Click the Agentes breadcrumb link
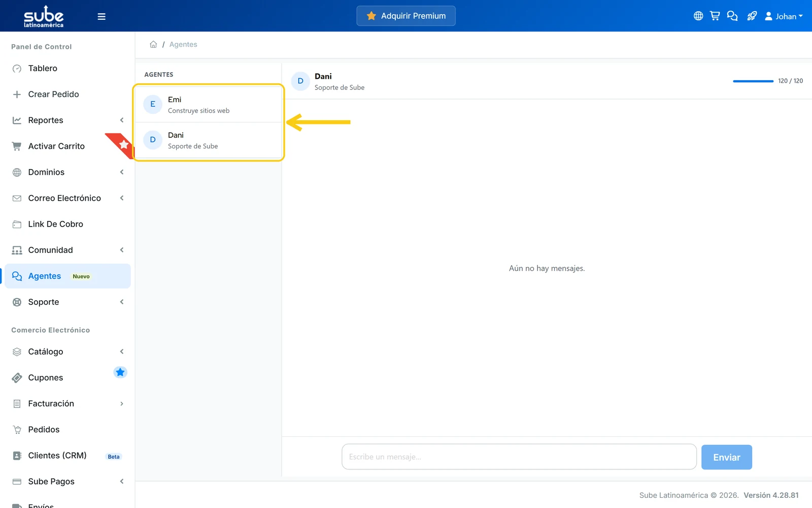Image resolution: width=812 pixels, height=508 pixels. [x=183, y=44]
